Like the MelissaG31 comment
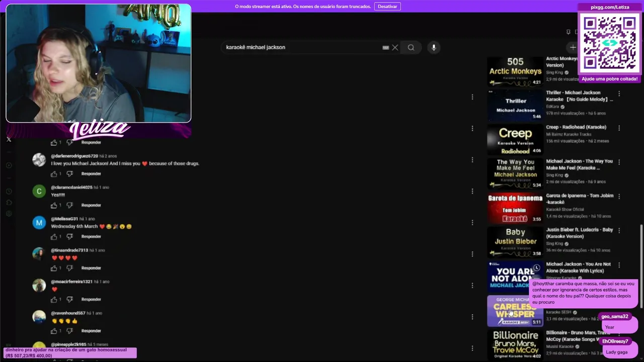Image resolution: width=644 pixels, height=362 pixels. pos(54,236)
